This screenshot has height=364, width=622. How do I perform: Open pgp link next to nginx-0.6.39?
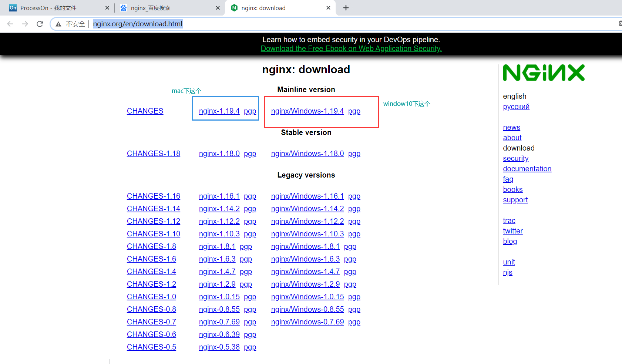[x=250, y=335]
